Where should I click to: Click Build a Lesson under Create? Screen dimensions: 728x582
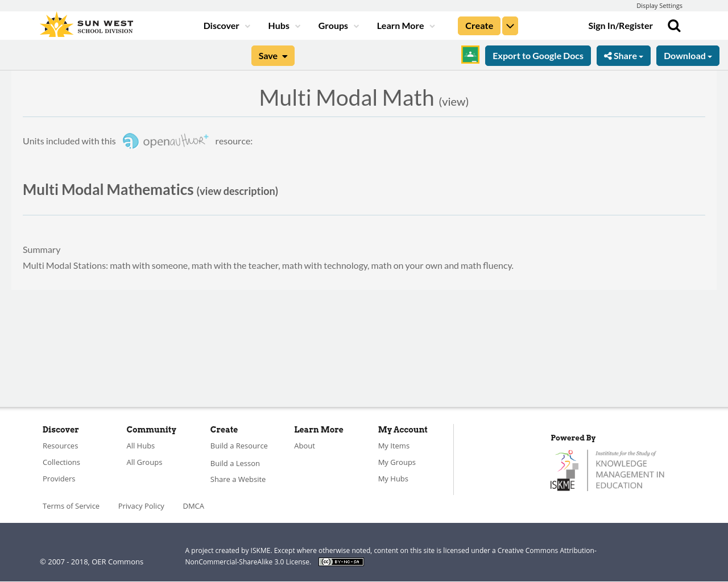(x=235, y=462)
